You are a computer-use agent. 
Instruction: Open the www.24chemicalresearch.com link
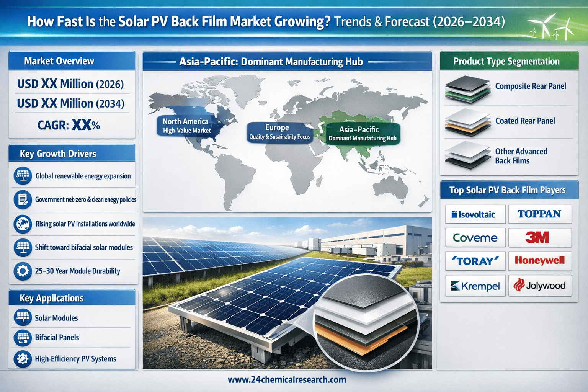coord(287,380)
